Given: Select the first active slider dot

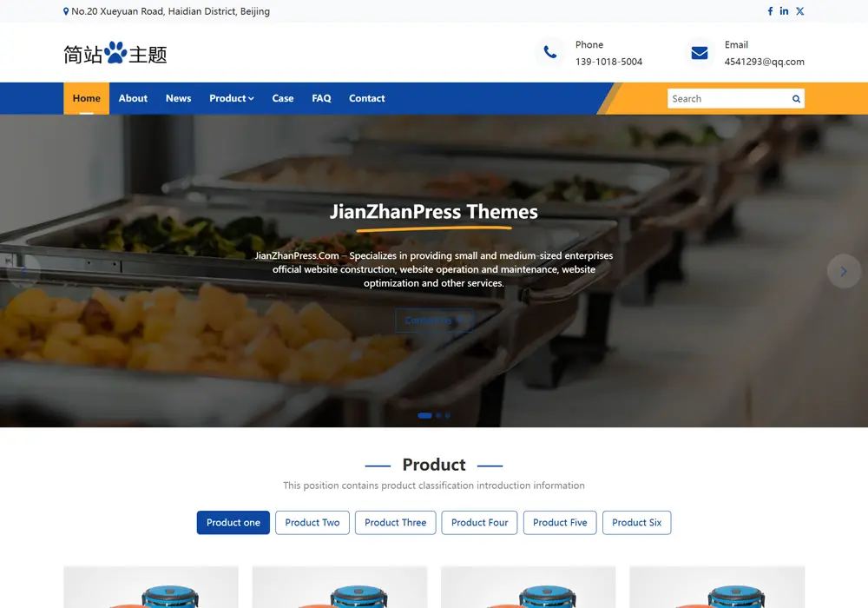Looking at the screenshot, I should [424, 415].
